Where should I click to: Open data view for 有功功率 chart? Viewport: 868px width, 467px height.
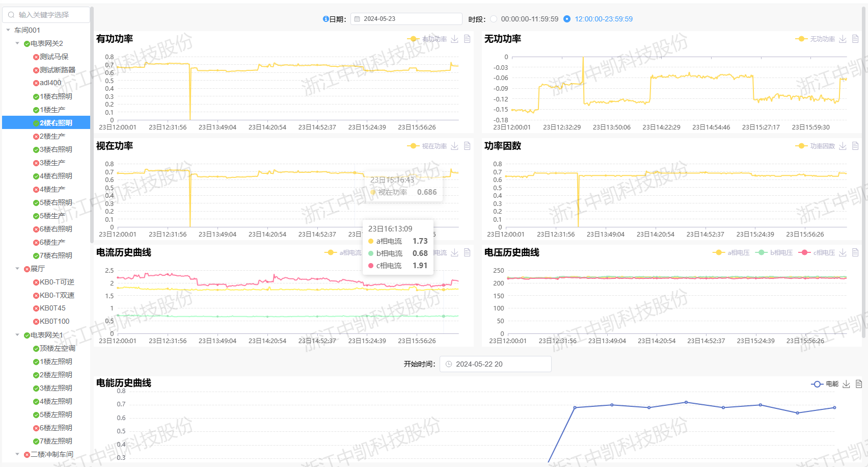(467, 39)
